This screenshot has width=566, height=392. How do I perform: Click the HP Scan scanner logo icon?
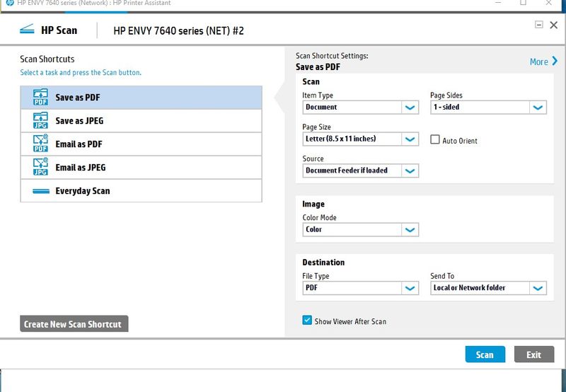point(27,30)
